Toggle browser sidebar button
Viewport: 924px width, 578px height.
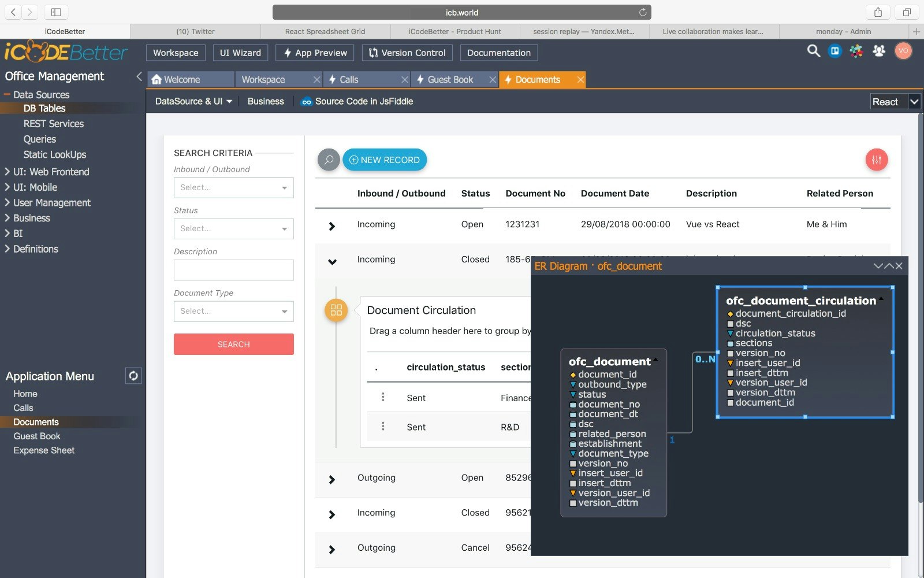coord(56,12)
